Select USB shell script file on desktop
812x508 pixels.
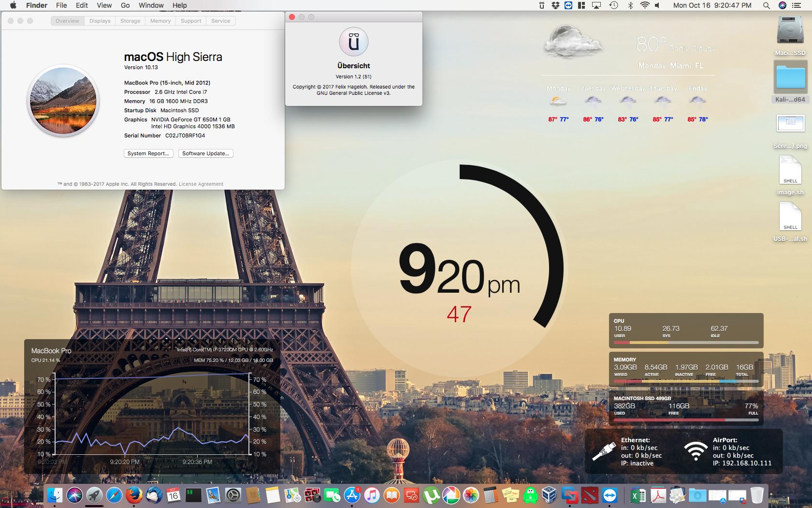pos(790,222)
